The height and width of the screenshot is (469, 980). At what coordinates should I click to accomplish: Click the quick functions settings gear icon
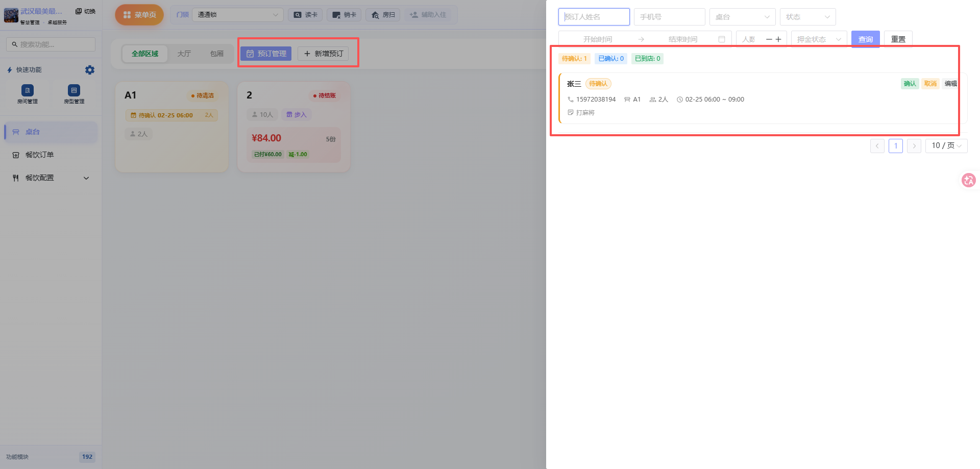click(90, 70)
